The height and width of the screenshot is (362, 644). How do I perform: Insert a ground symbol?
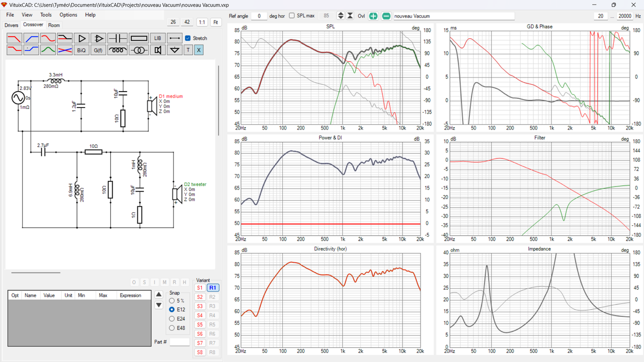pos(175,50)
